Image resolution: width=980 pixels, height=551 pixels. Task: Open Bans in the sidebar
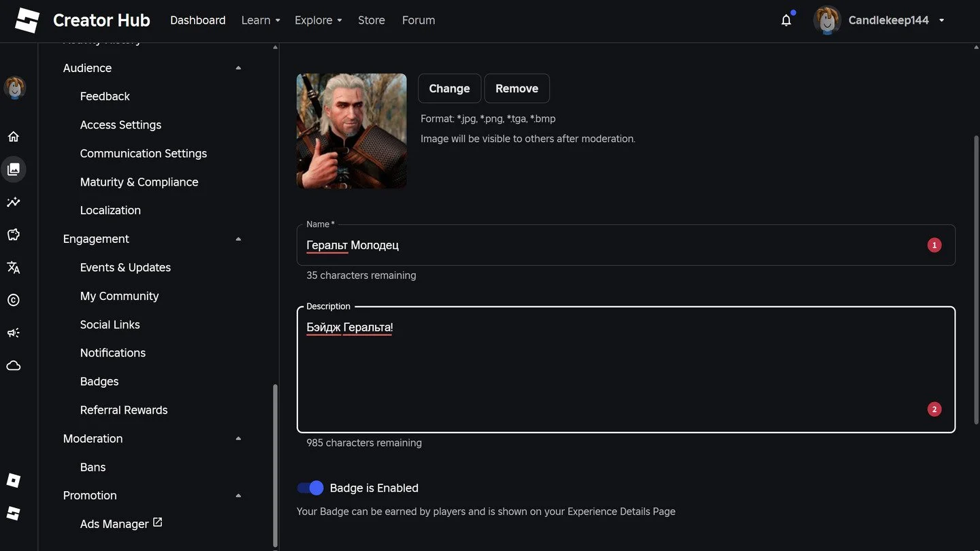coord(93,467)
